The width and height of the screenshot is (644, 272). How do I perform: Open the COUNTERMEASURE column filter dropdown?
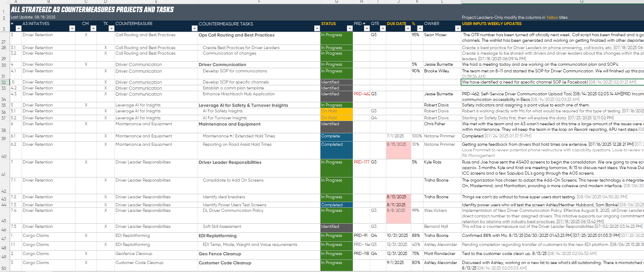pyautogui.click(x=194, y=29)
